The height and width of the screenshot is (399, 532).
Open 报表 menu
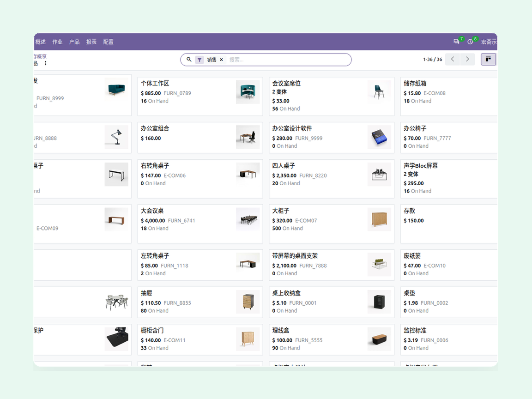click(x=91, y=42)
